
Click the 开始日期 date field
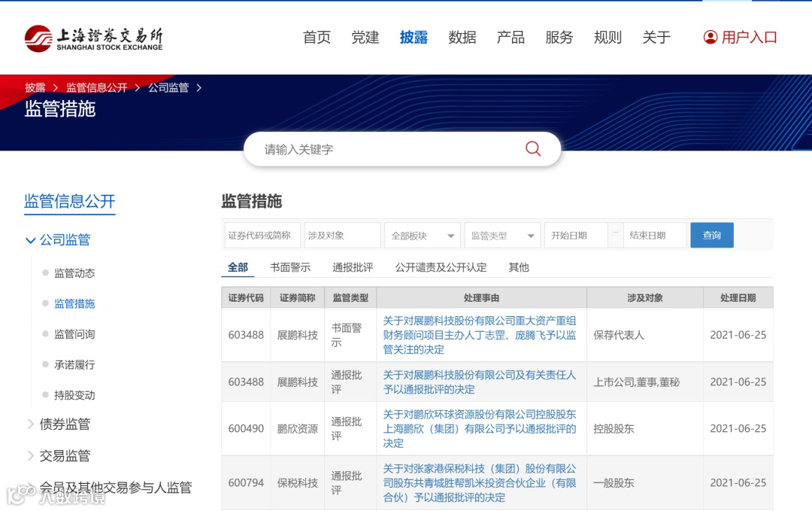[576, 236]
